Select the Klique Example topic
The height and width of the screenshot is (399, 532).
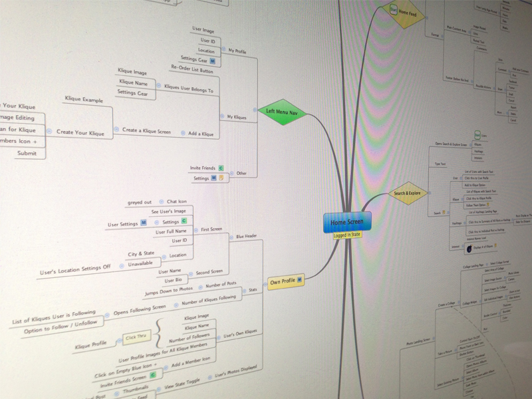tap(84, 99)
